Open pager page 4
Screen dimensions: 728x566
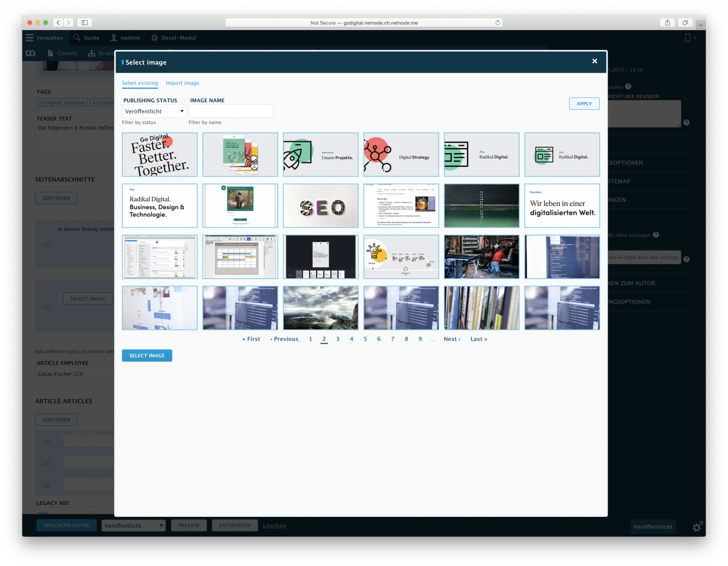pyautogui.click(x=352, y=339)
